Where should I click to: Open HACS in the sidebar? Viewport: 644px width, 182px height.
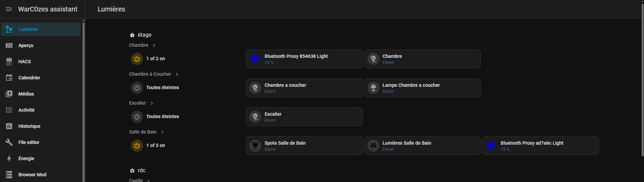(x=25, y=62)
